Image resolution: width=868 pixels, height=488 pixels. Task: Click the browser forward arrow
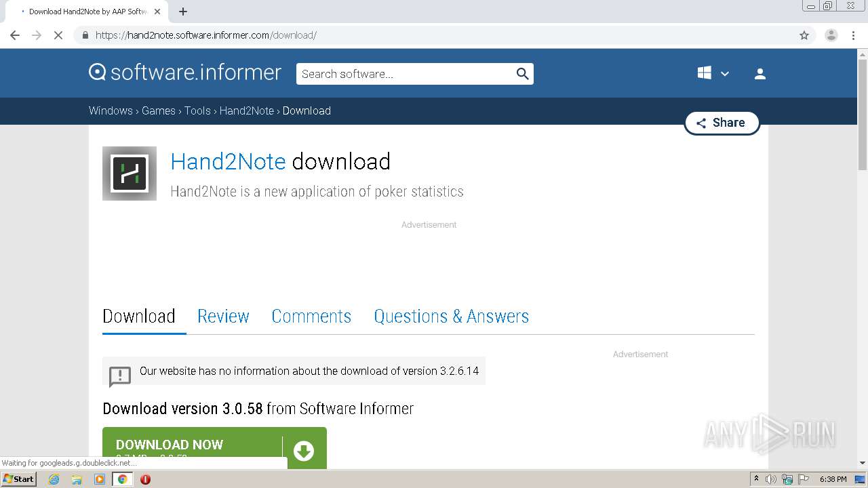(37, 35)
